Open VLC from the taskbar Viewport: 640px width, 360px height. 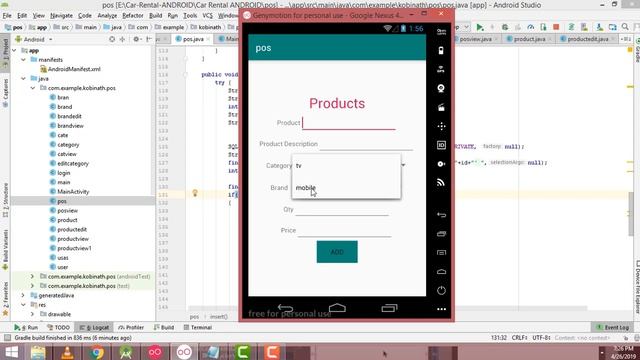pos(67,352)
